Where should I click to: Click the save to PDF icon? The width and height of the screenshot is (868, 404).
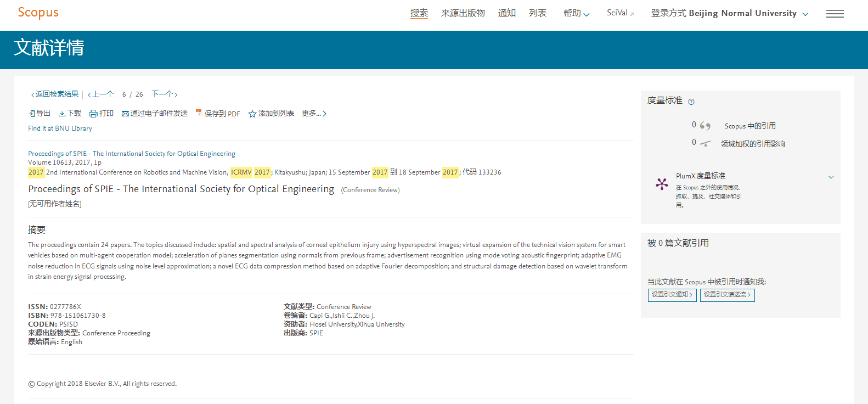[x=199, y=113]
